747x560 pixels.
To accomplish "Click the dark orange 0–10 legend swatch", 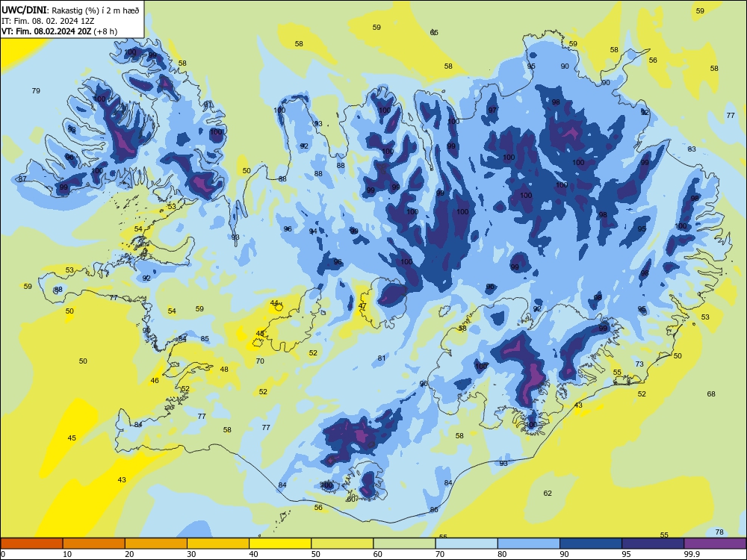I will (x=31, y=544).
